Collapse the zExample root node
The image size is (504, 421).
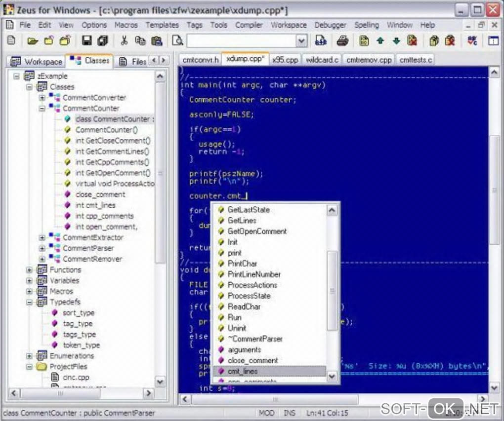point(16,76)
